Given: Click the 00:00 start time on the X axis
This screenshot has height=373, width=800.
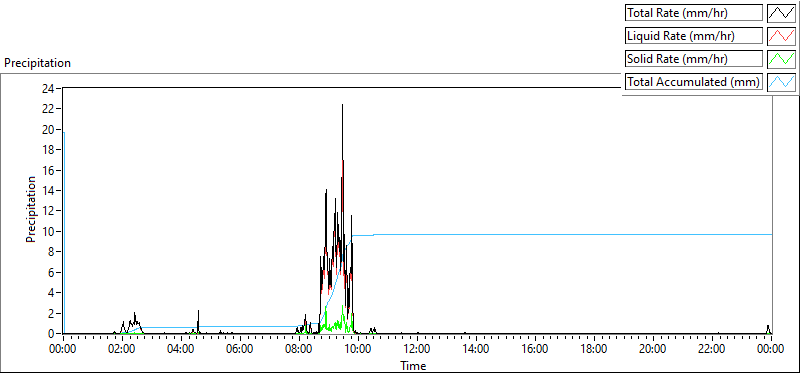Looking at the screenshot, I should point(63,350).
